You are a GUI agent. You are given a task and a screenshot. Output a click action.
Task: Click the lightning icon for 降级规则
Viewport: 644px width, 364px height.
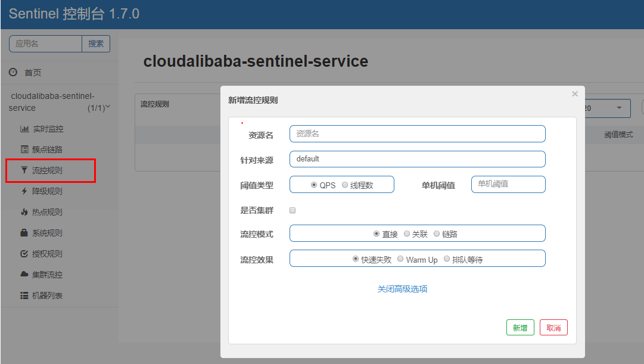point(24,191)
